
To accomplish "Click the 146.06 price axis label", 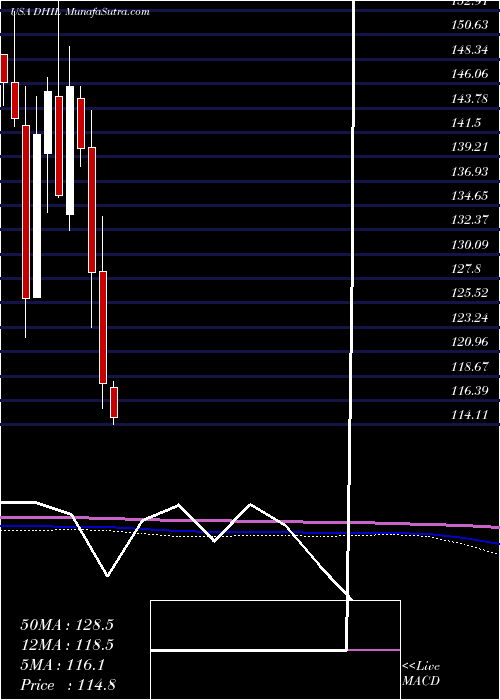I will point(470,74).
